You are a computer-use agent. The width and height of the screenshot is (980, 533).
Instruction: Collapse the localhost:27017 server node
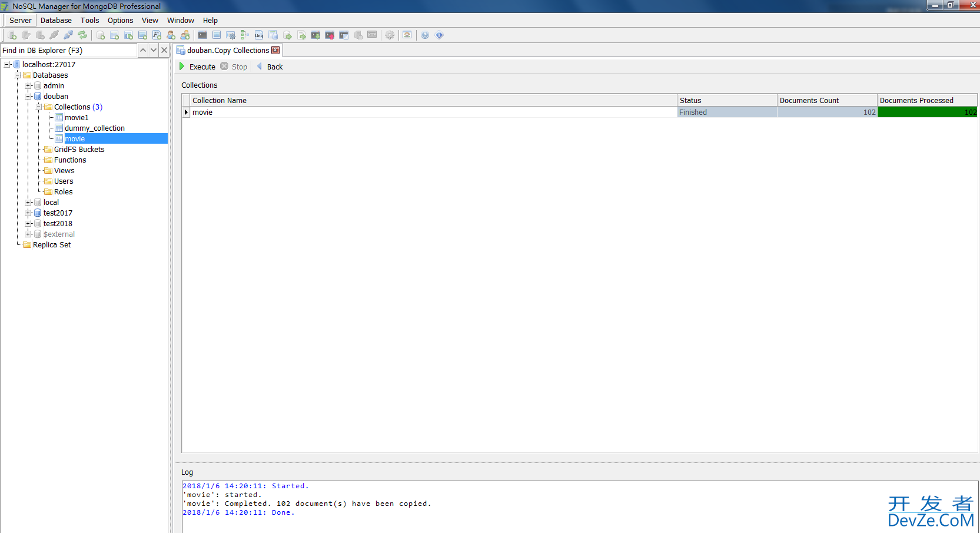point(7,65)
